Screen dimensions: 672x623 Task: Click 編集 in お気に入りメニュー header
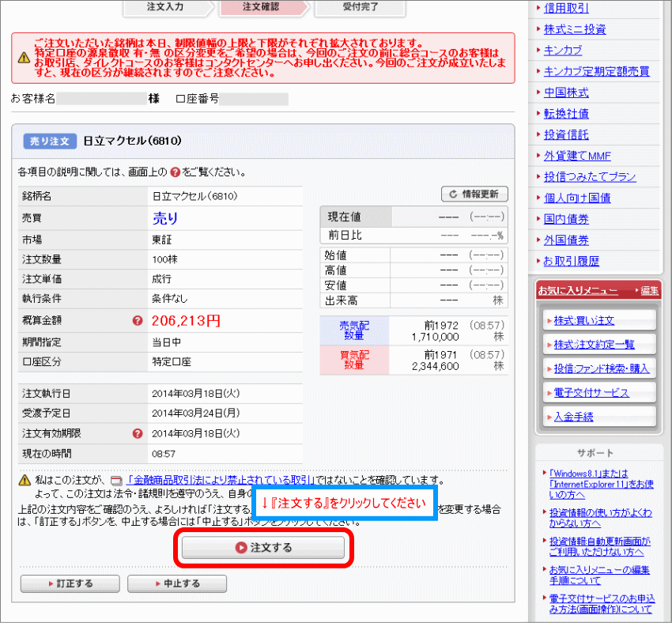coord(649,291)
